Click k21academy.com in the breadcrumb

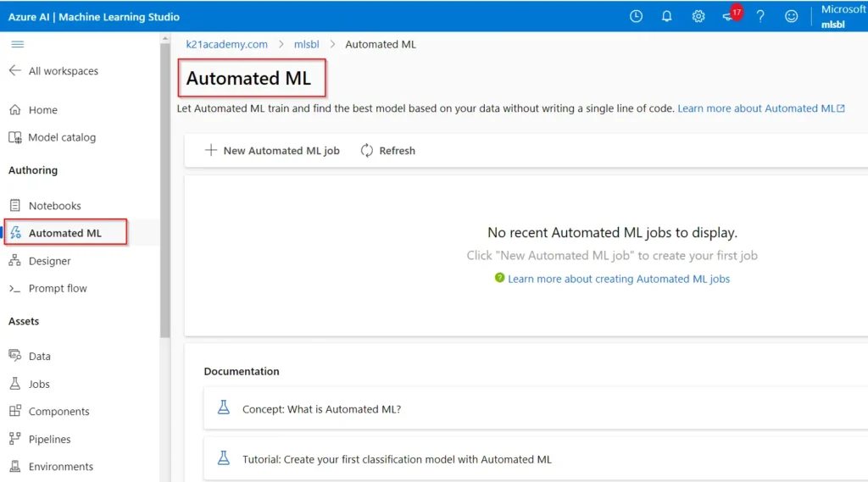pyautogui.click(x=226, y=44)
